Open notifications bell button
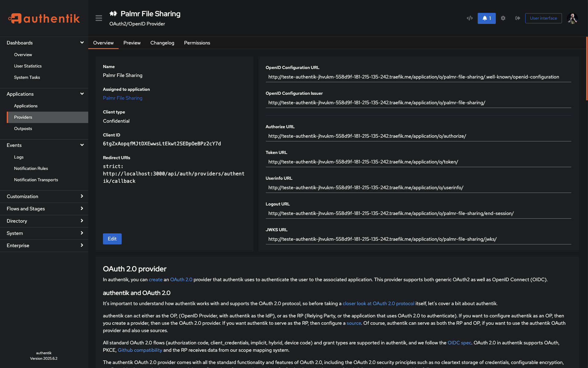588x368 pixels. (487, 18)
